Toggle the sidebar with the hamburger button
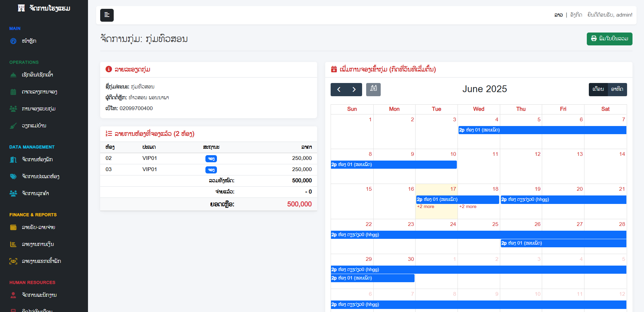The width and height of the screenshot is (644, 312). click(107, 15)
